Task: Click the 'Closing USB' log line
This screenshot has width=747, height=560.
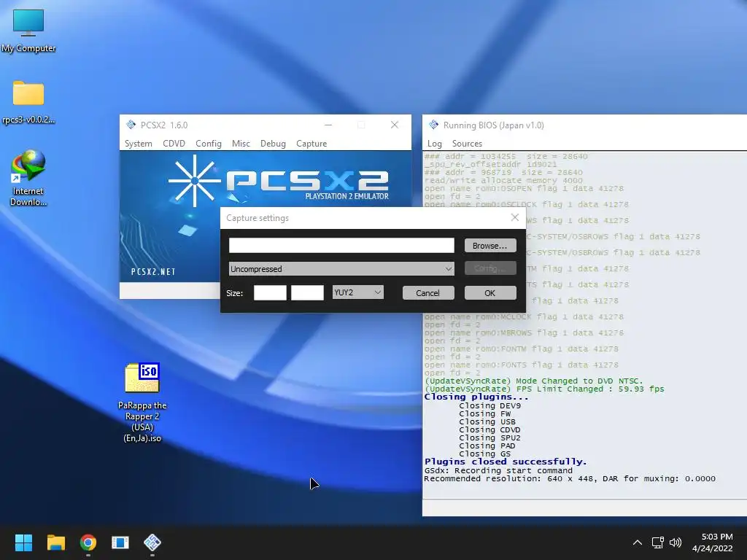Action: pos(487,421)
